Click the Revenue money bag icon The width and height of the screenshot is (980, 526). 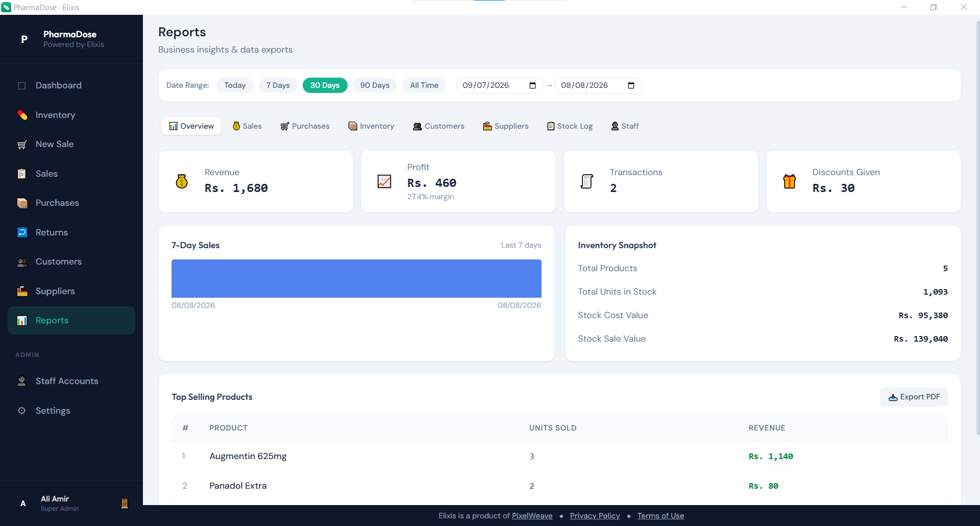click(182, 181)
